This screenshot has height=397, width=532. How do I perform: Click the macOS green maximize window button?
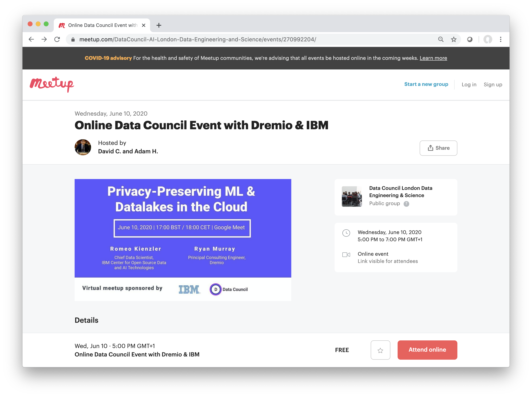pyautogui.click(x=46, y=24)
